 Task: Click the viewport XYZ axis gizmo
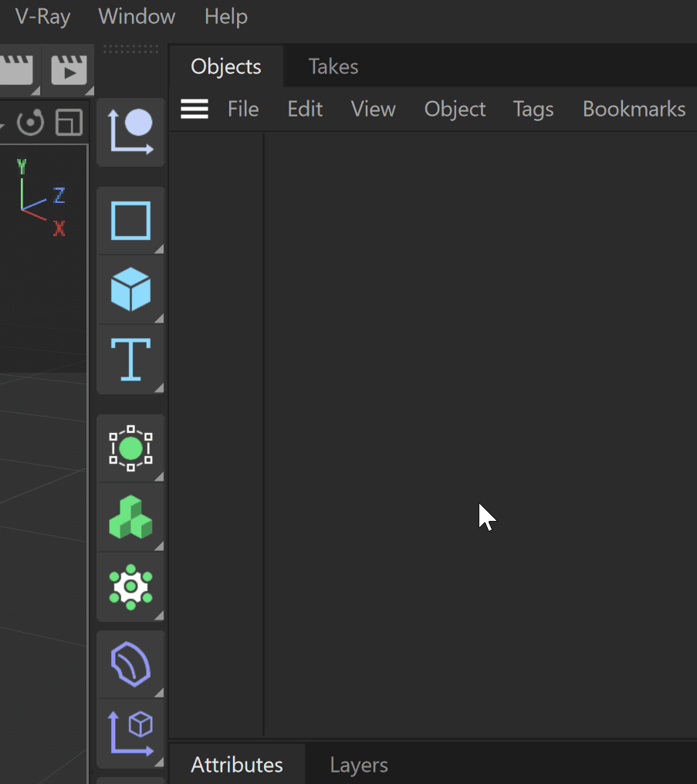click(41, 197)
